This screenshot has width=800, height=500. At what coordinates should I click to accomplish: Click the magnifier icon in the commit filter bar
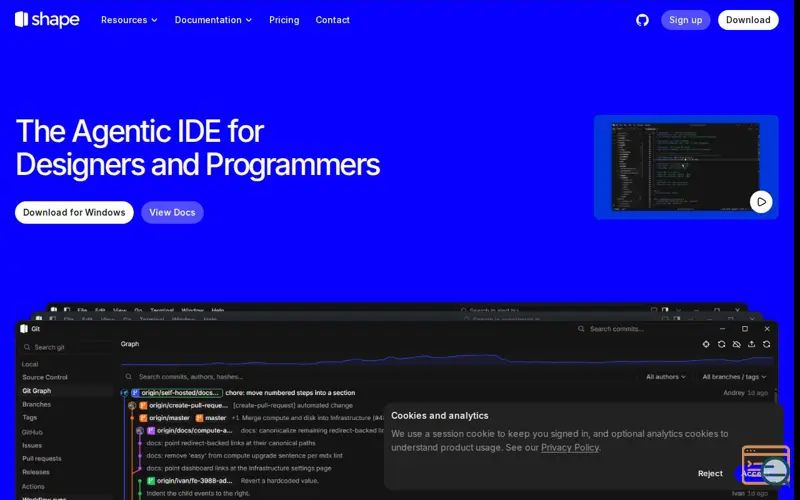click(129, 377)
